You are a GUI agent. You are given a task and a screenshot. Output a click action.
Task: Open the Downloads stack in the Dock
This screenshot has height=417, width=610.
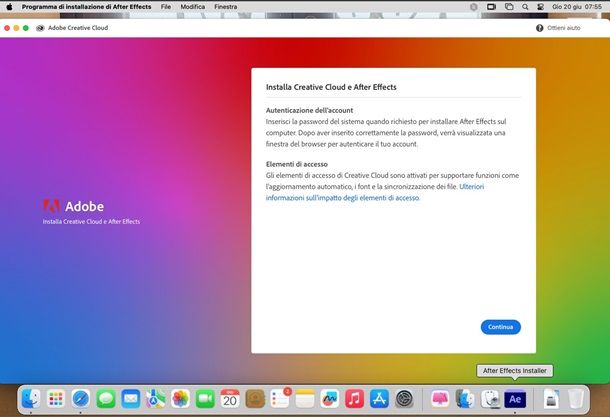(x=551, y=399)
